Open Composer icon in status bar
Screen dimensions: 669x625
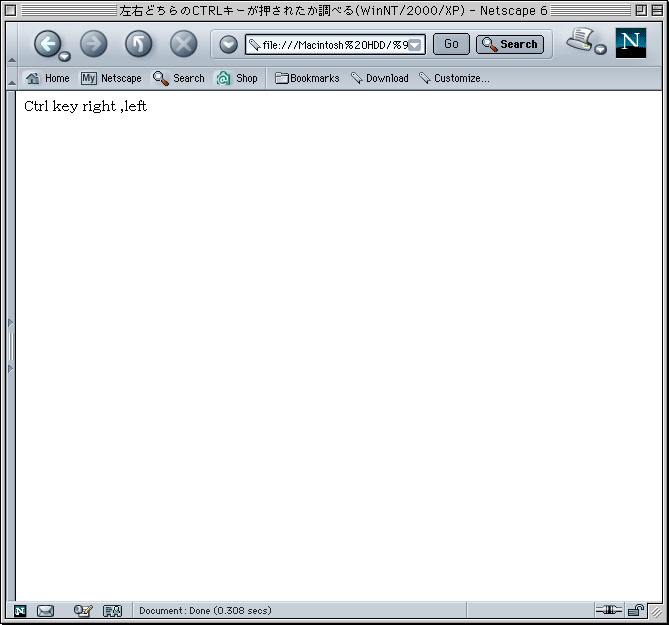click(83, 611)
